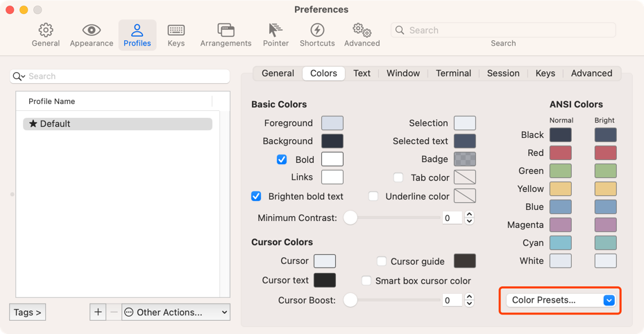This screenshot has width=644, height=334.
Task: Open the Foreground color swatch
Action: pyautogui.click(x=332, y=123)
